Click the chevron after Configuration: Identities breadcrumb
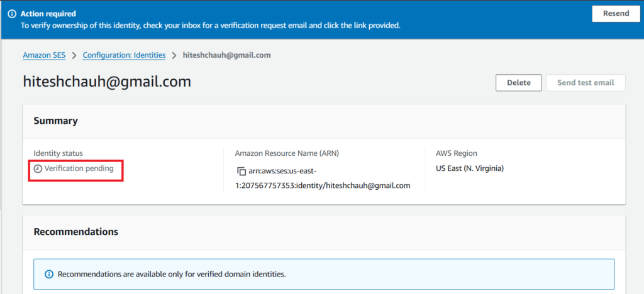The image size is (644, 294). 174,55
